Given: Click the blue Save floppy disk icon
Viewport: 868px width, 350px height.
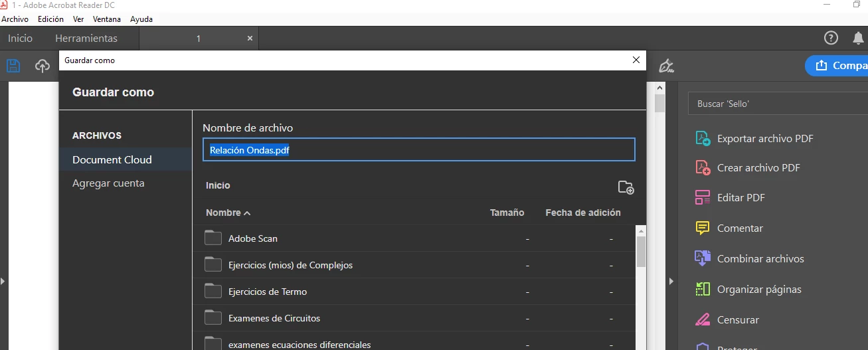Looking at the screenshot, I should [x=13, y=66].
